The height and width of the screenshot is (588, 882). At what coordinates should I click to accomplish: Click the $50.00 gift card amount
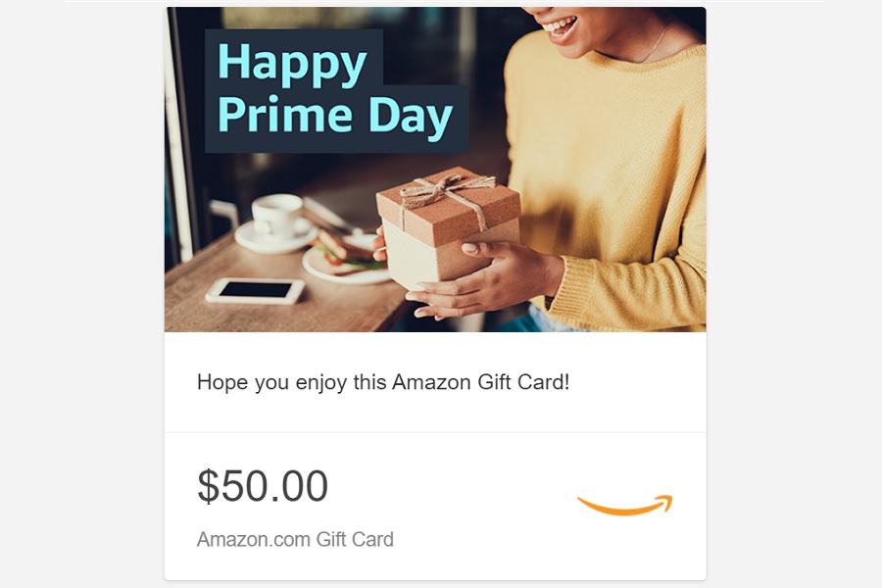click(x=263, y=486)
